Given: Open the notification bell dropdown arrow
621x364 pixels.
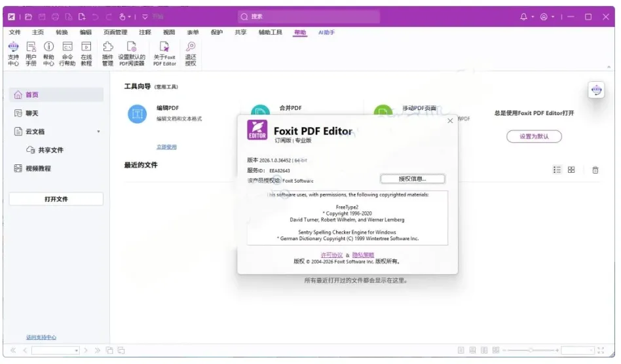Looking at the screenshot, I should [533, 16].
